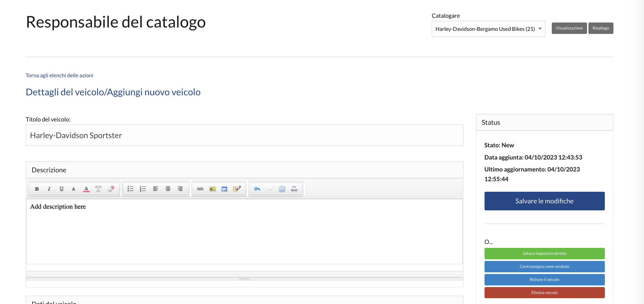This screenshot has height=304, width=644.
Task: Clear formatting with the eraser tool
Action: click(111, 188)
